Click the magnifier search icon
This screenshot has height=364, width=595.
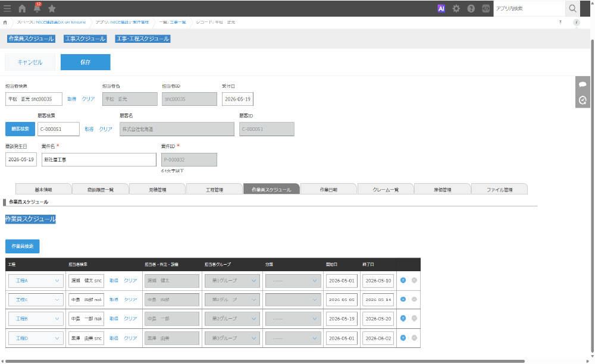point(572,8)
